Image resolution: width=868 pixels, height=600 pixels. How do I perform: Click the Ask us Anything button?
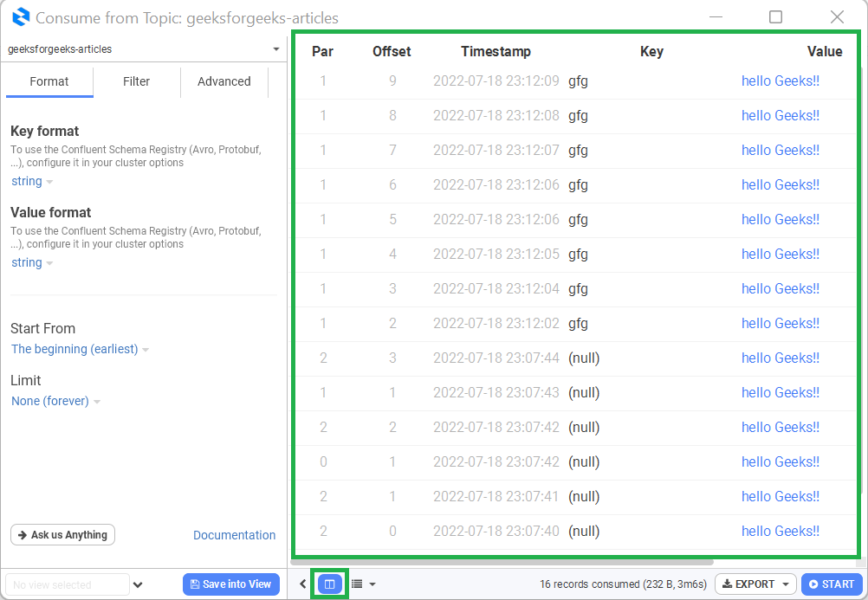pos(62,535)
